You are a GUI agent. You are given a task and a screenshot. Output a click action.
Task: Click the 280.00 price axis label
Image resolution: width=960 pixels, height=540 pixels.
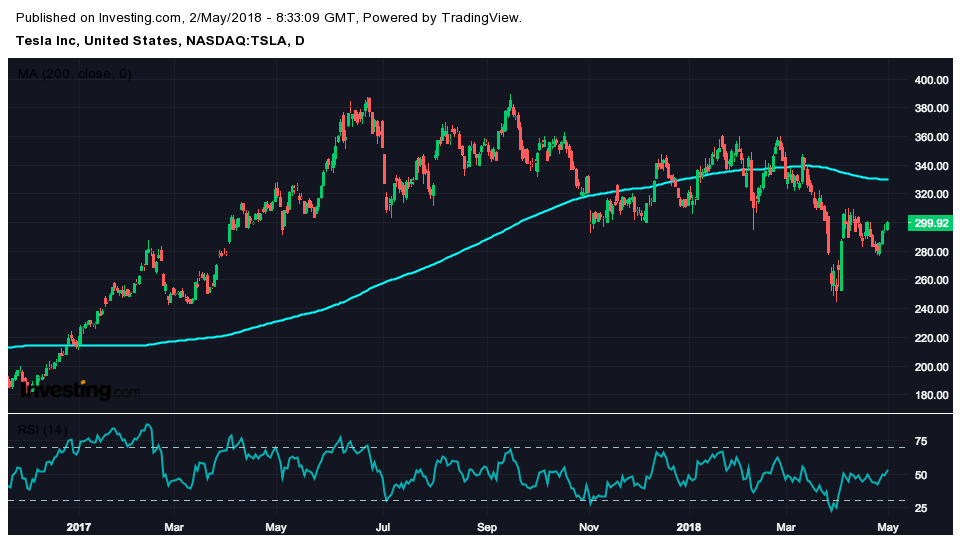(931, 252)
